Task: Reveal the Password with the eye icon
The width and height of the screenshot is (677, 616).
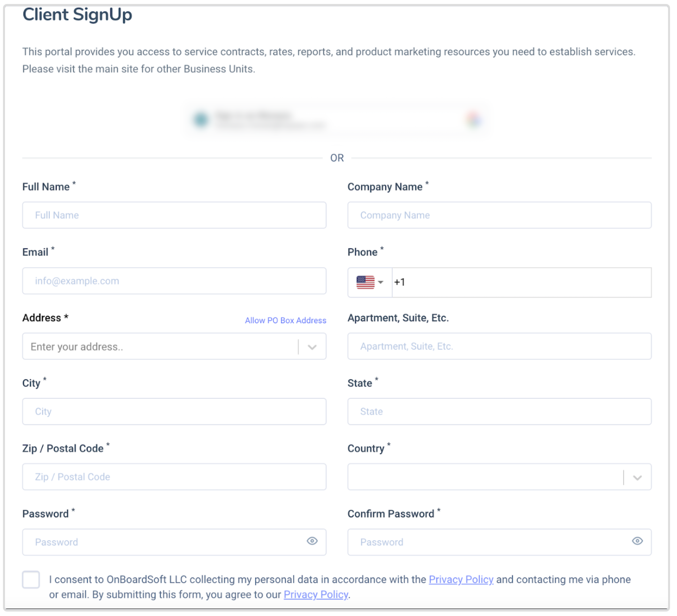Action: (x=312, y=541)
